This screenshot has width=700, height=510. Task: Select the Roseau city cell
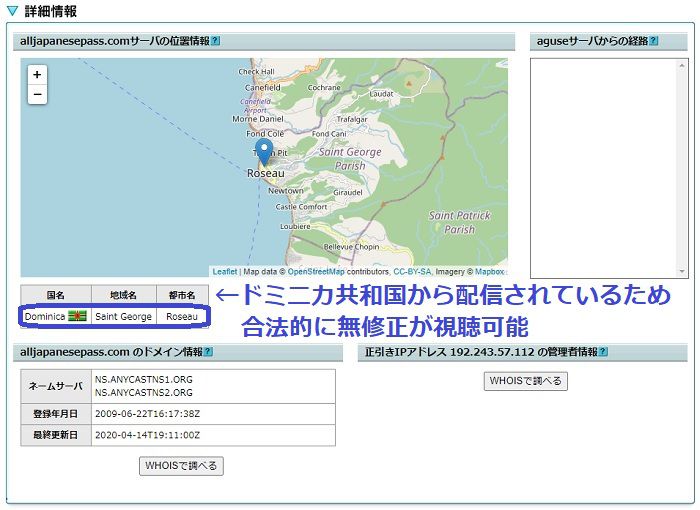point(182,316)
